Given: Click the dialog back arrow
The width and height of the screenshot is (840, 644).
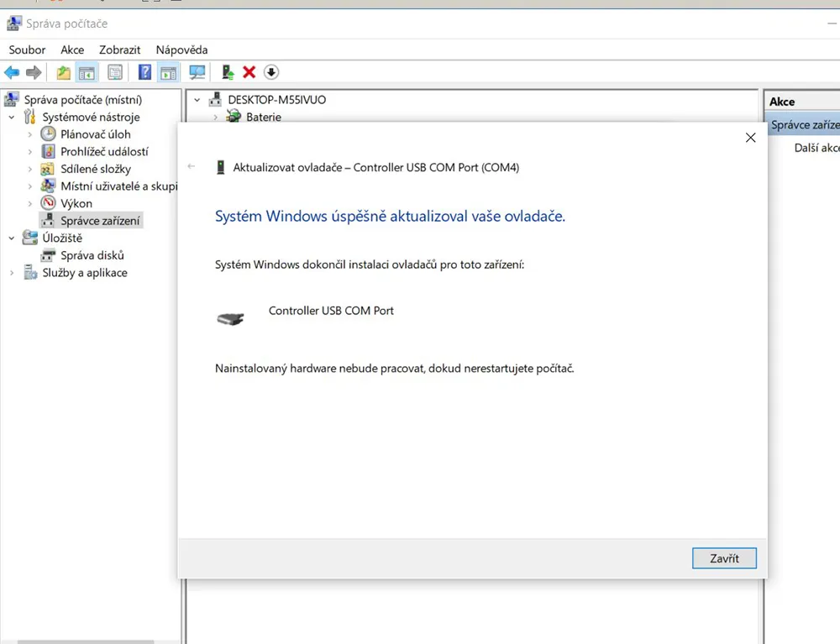Looking at the screenshot, I should (192, 166).
